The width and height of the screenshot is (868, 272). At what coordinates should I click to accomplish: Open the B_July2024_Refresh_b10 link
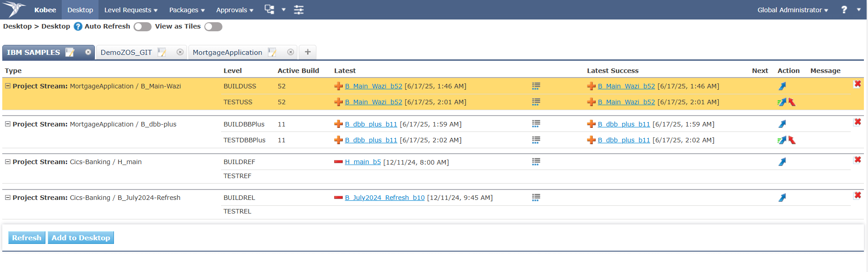click(x=385, y=198)
